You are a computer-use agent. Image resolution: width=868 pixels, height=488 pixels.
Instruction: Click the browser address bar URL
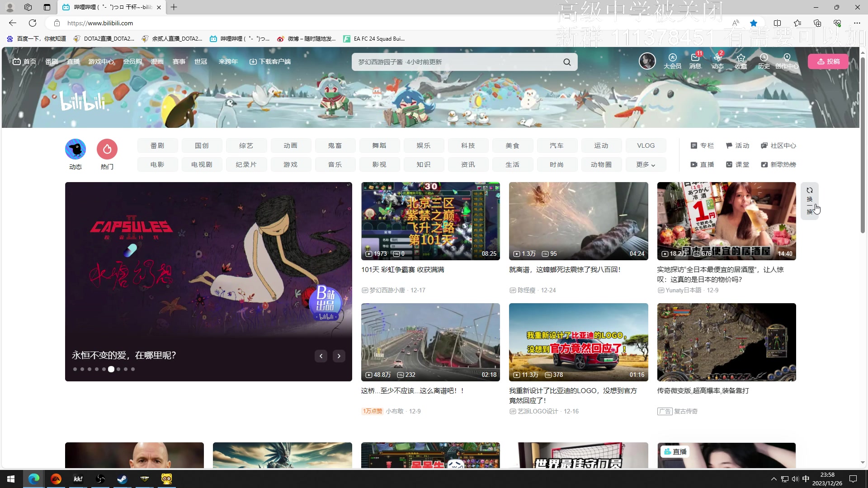click(x=100, y=23)
